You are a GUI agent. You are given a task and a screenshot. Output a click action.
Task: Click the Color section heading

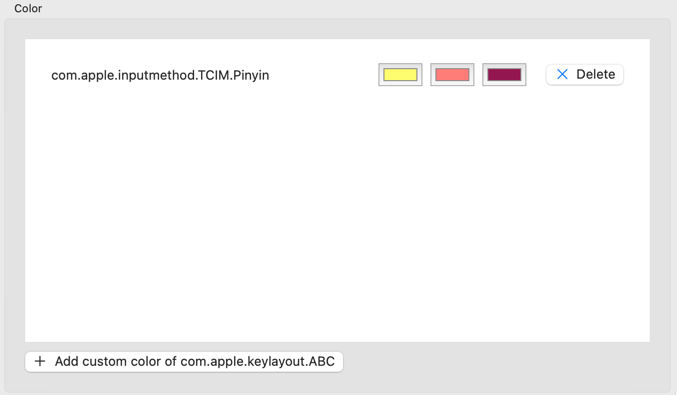click(x=28, y=8)
